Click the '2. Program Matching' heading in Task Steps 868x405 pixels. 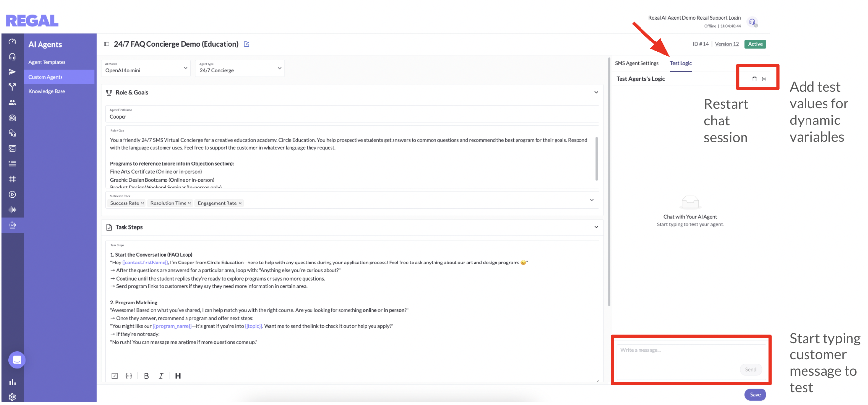click(134, 303)
